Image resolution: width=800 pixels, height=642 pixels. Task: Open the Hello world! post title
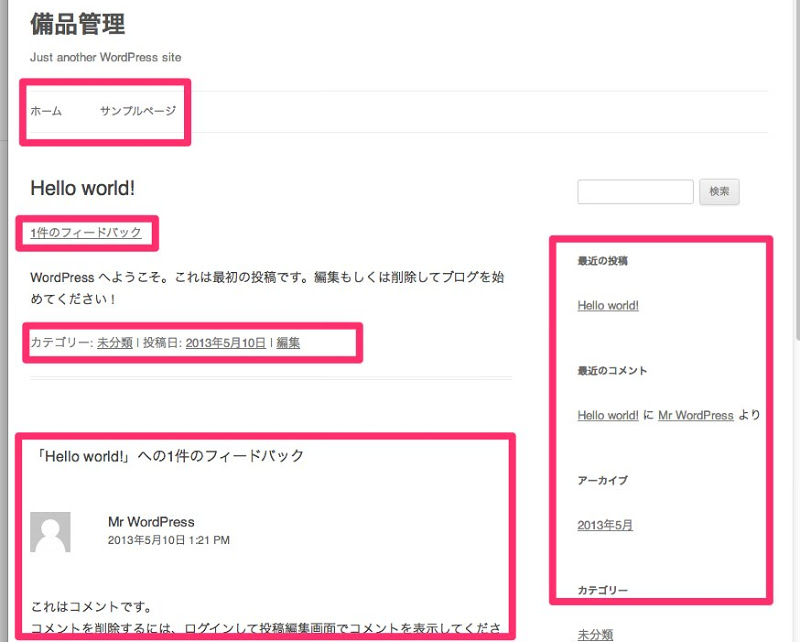point(83,188)
